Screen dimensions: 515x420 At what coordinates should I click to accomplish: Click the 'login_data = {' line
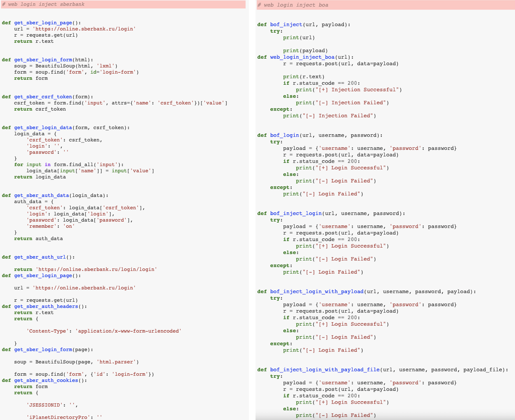(35, 133)
